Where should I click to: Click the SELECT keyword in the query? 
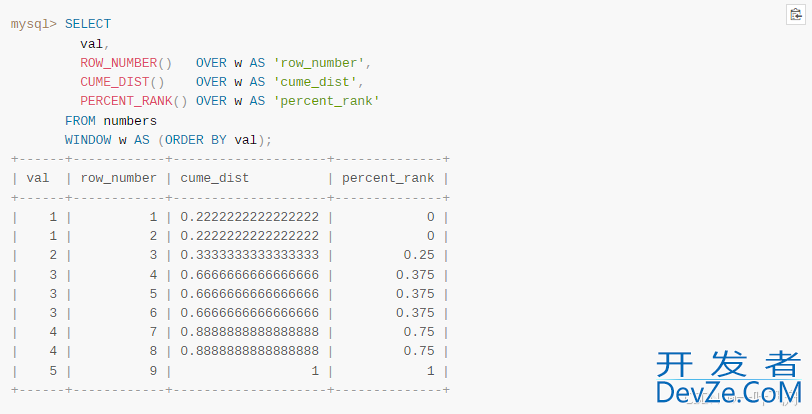(88, 23)
